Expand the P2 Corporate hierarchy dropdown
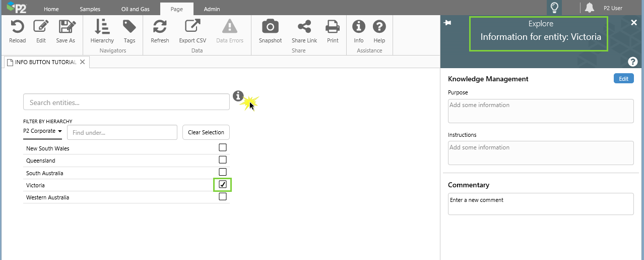 pos(43,131)
